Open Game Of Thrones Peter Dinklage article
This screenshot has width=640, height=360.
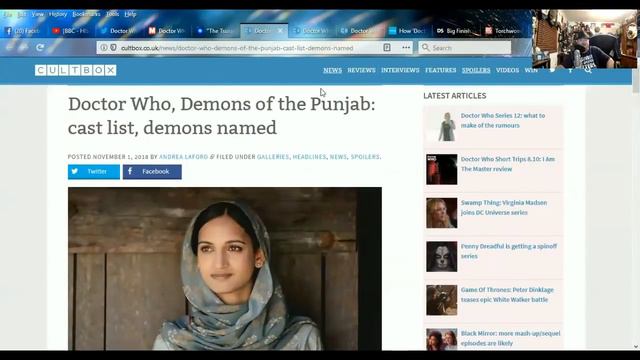(507, 295)
